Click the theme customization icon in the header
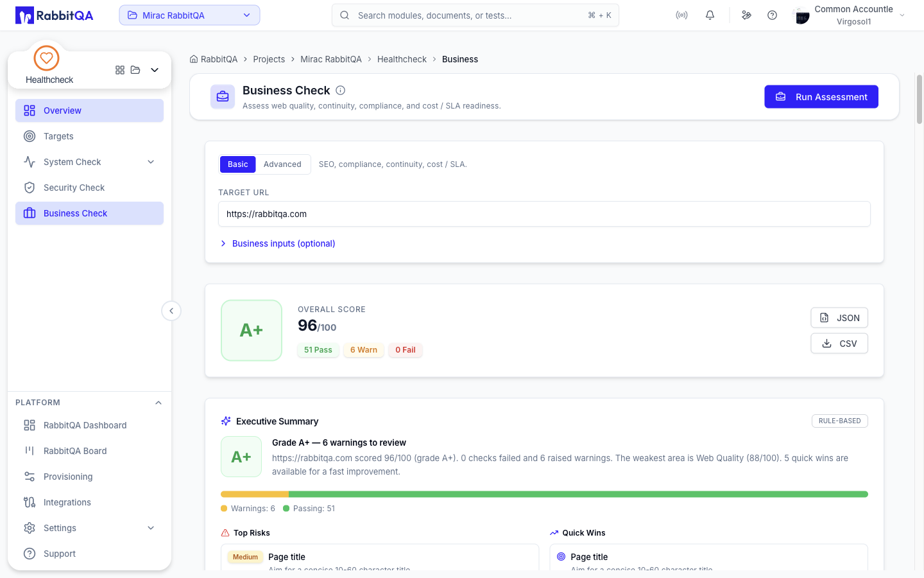 (746, 15)
